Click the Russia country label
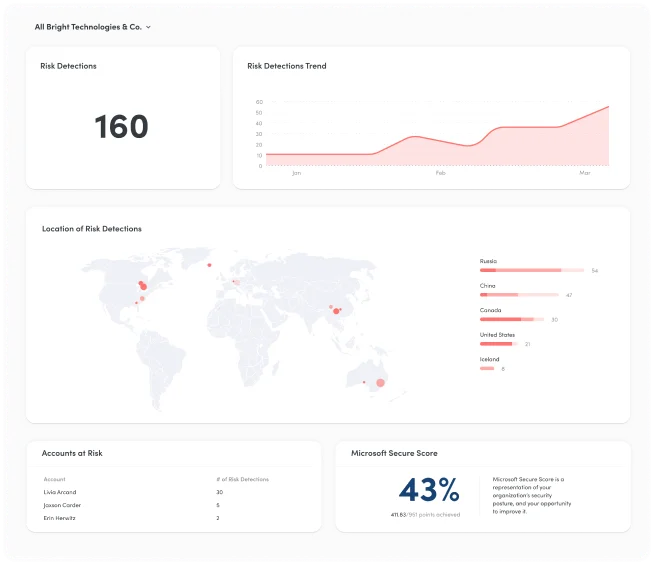Viewport: 654px width, 565px height. 488,261
